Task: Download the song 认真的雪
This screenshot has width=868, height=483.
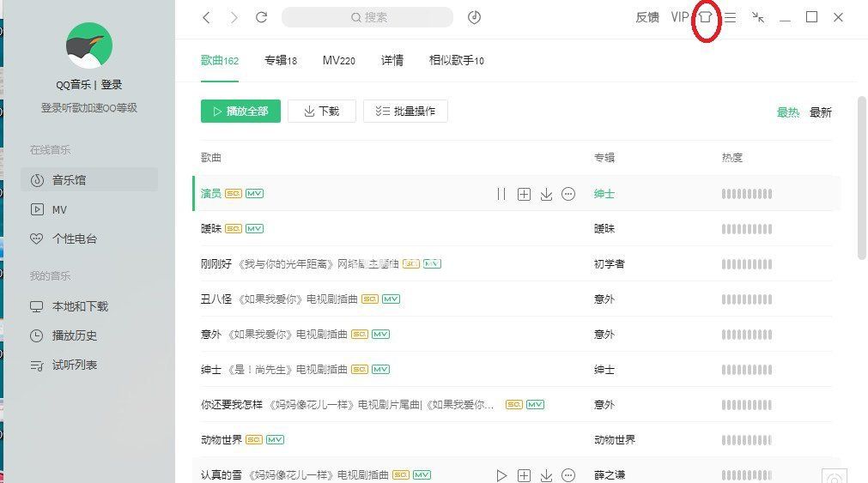Action: coord(546,475)
